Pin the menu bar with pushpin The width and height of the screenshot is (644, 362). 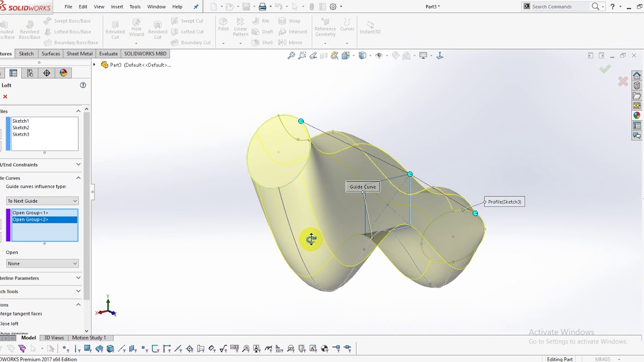(x=196, y=7)
